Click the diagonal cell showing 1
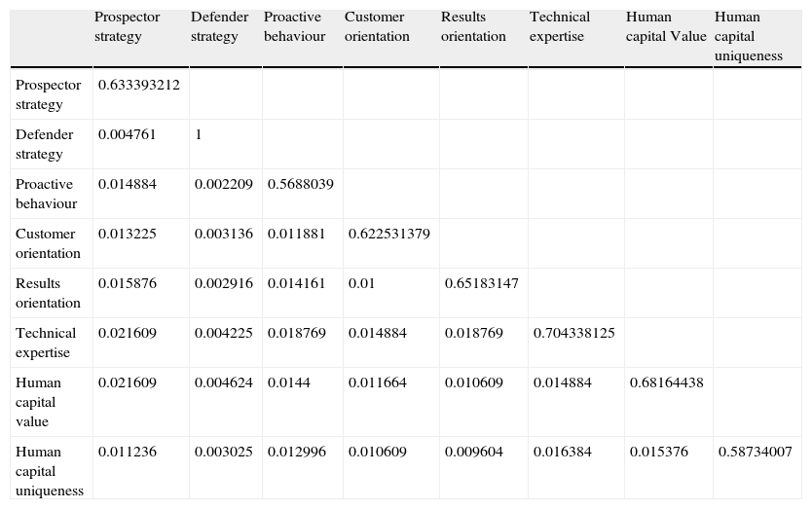Viewport: 812px width, 509px height. point(199,134)
